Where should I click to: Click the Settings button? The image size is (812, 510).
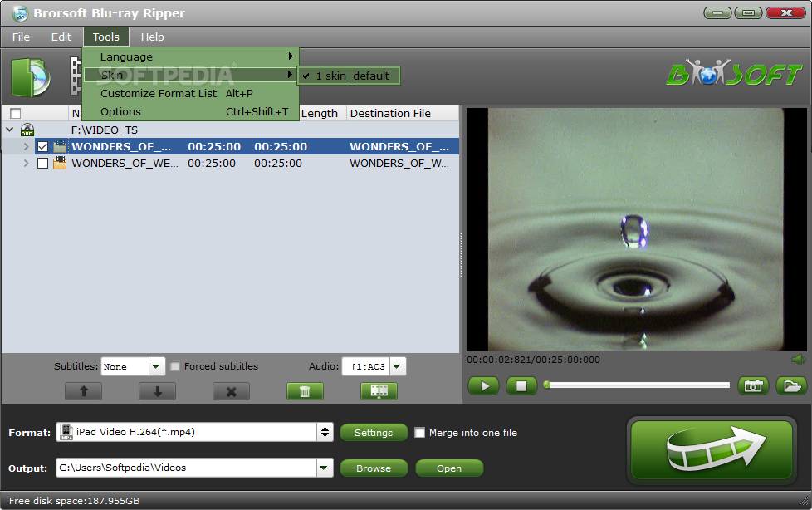point(374,433)
